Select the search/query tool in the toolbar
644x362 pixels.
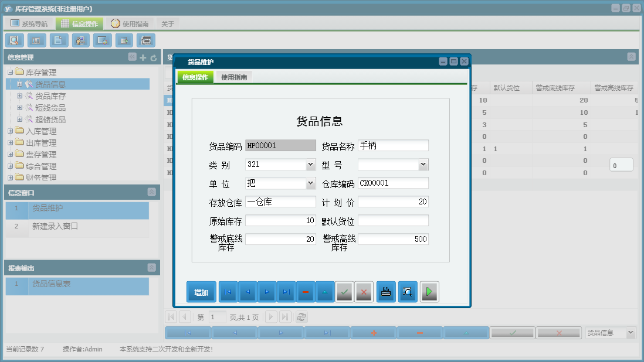14,40
